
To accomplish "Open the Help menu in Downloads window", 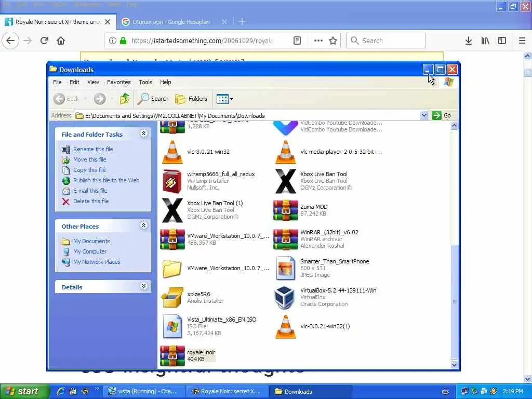I will pyautogui.click(x=166, y=82).
